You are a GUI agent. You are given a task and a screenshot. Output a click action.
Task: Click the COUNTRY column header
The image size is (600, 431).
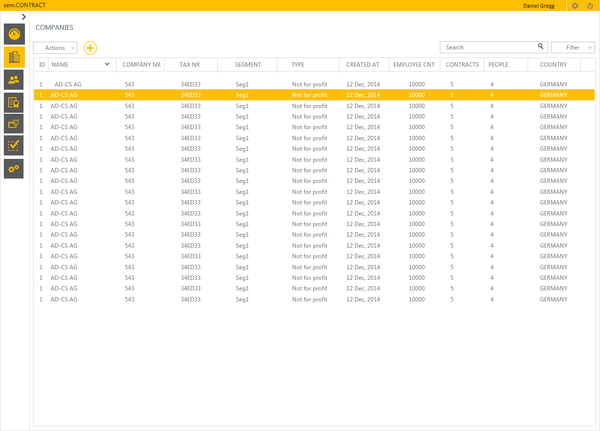tap(553, 64)
